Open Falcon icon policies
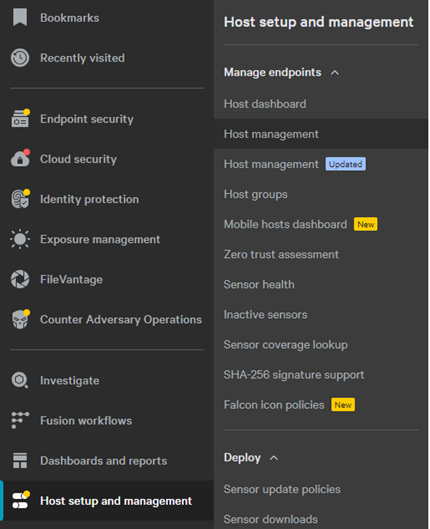 [274, 405]
